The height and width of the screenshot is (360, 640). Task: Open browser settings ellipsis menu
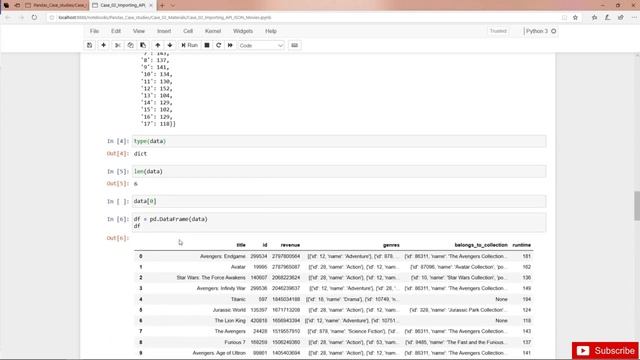(x=634, y=18)
